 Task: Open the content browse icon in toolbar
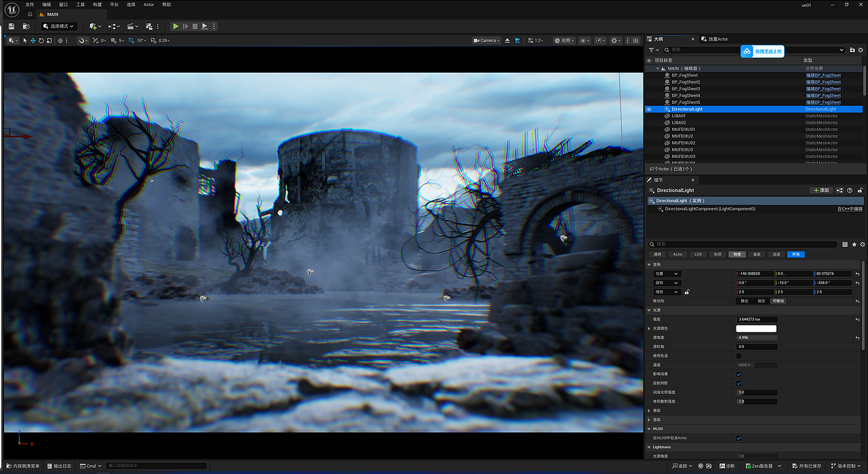26,26
